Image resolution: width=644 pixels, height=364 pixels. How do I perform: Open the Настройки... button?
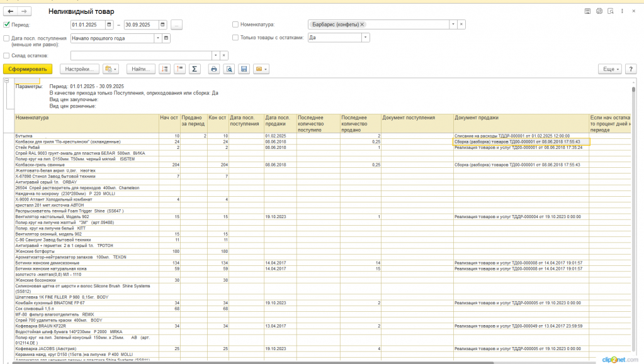(79, 69)
